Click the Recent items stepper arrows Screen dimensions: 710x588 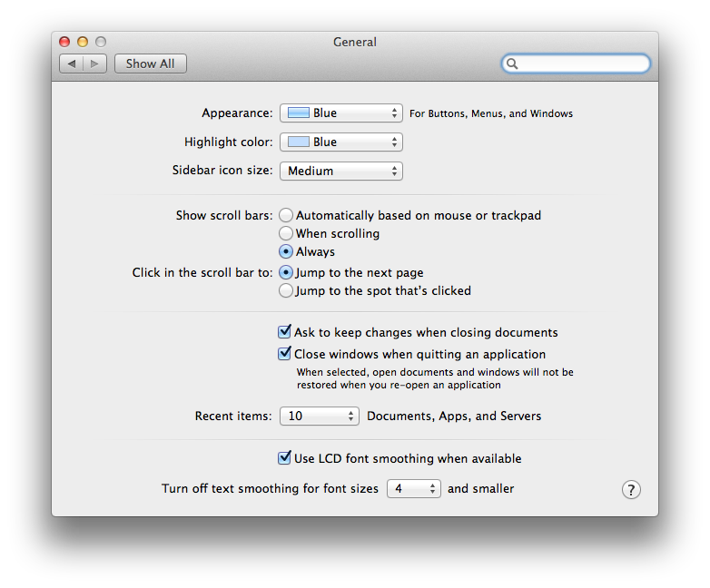point(351,416)
